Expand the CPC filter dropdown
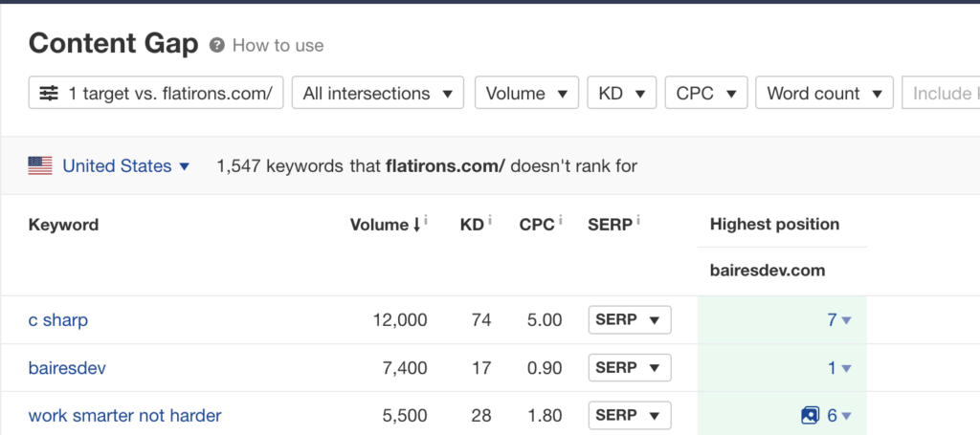Screen dimensions: 980x435 [704, 94]
